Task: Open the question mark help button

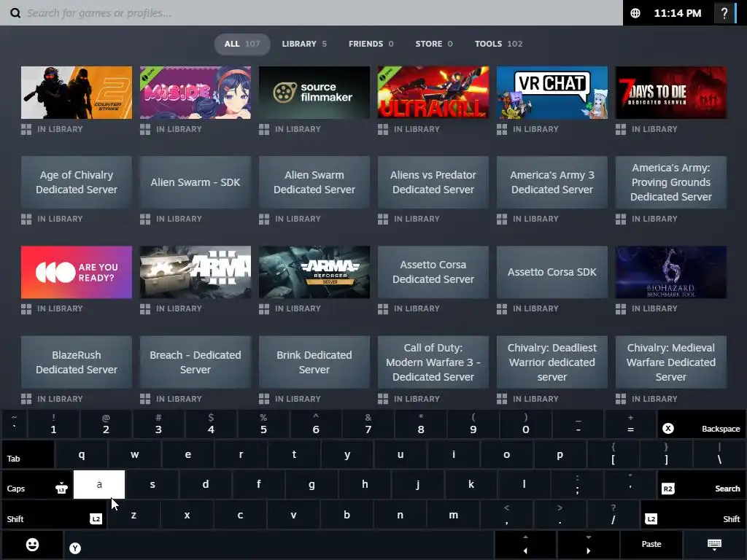Action: click(x=724, y=13)
